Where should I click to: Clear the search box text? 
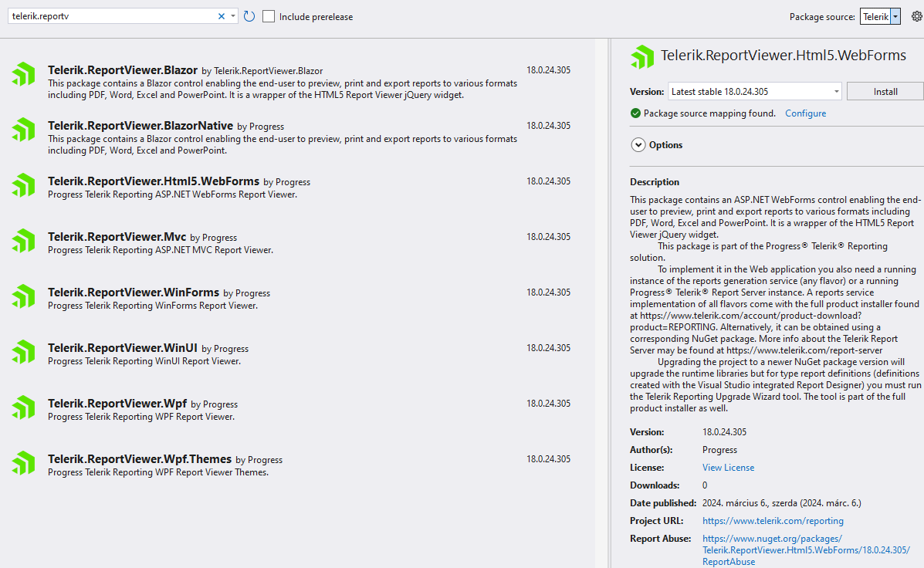(222, 16)
